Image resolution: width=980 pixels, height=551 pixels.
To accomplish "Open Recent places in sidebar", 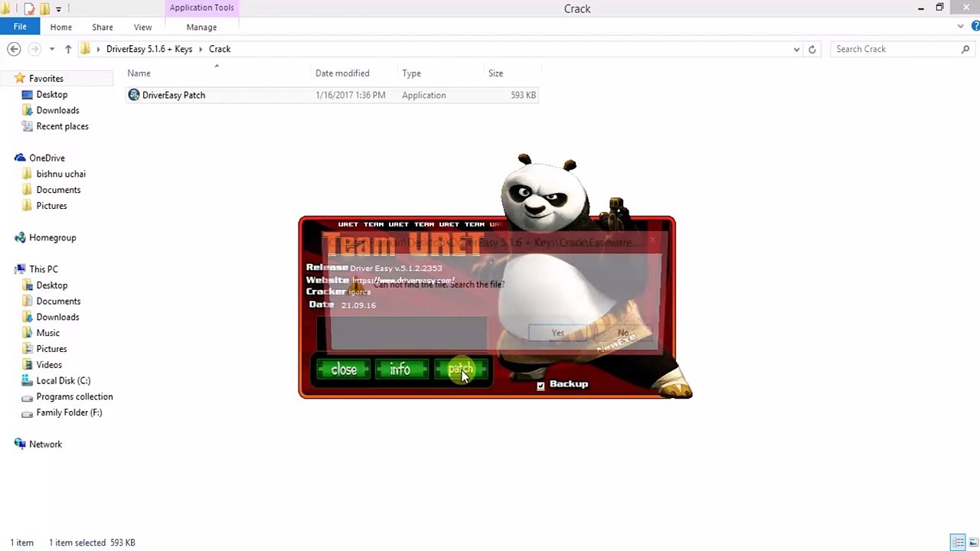I will (62, 126).
